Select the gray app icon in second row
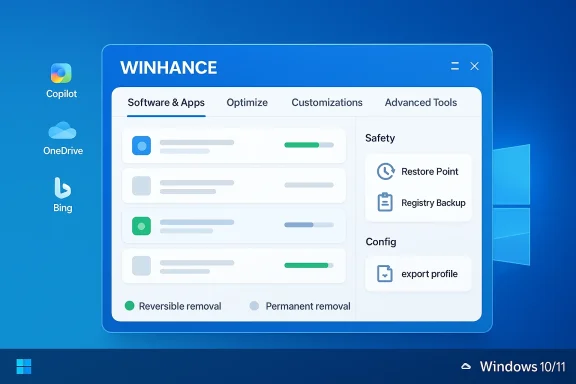This screenshot has width=576, height=384. [x=141, y=186]
